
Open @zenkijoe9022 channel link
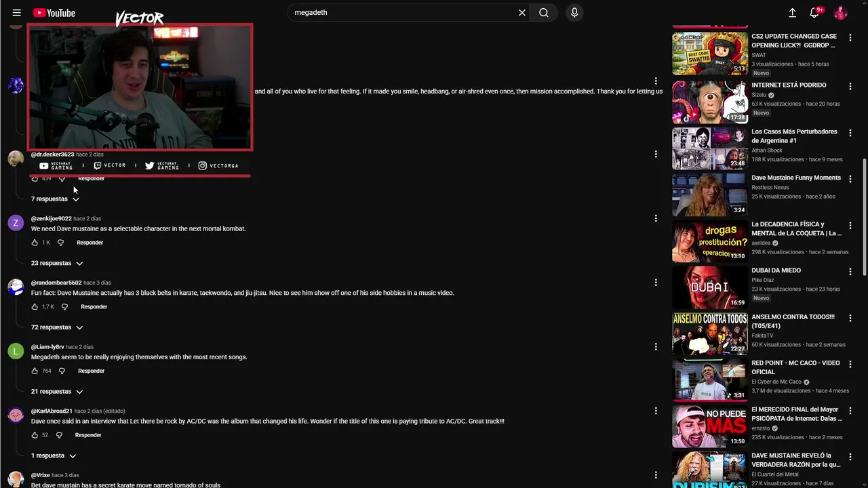pyautogui.click(x=52, y=219)
